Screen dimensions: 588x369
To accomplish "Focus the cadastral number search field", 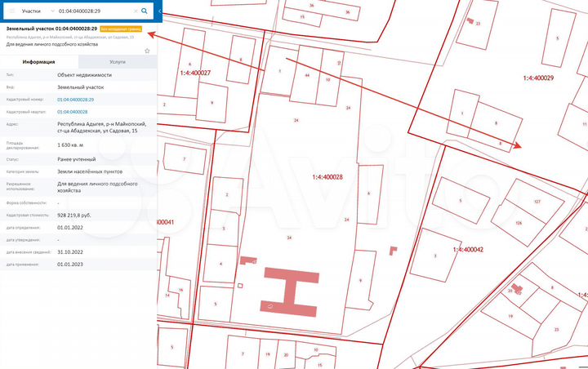I will pos(90,11).
